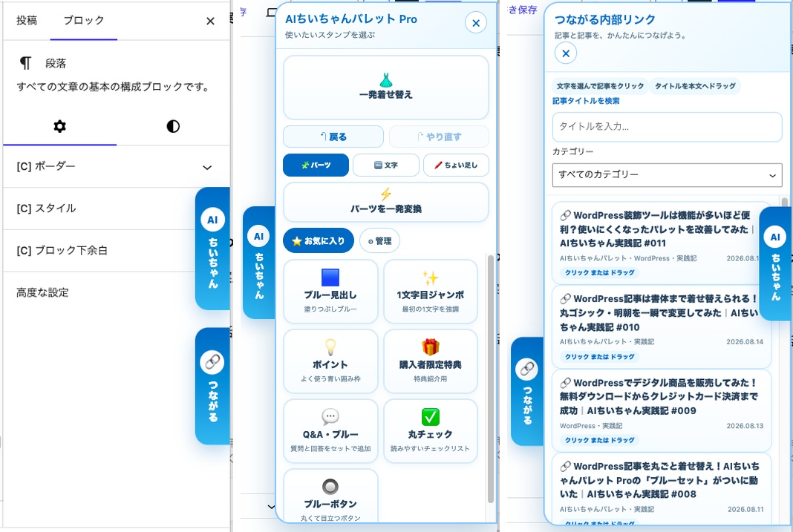This screenshot has height=532, width=793.
Task: Close the つながる内部リンク panel
Action: coord(565,53)
